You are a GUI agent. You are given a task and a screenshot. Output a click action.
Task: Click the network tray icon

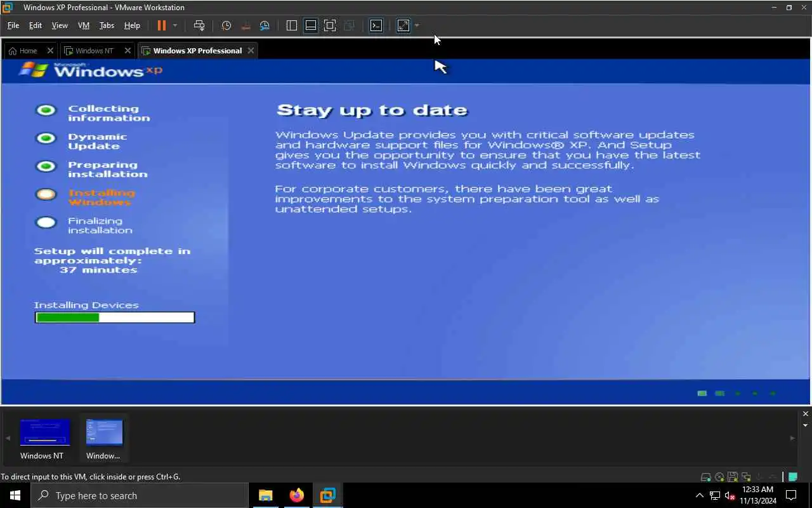point(715,495)
